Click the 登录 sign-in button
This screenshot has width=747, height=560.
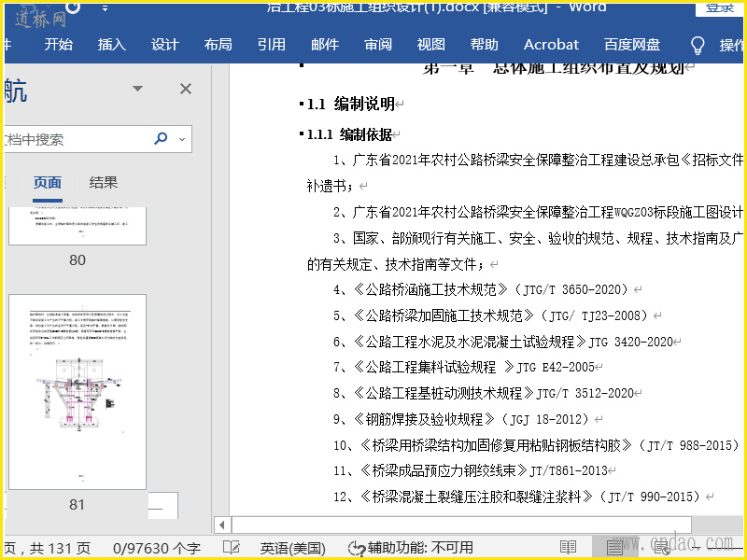(x=719, y=7)
